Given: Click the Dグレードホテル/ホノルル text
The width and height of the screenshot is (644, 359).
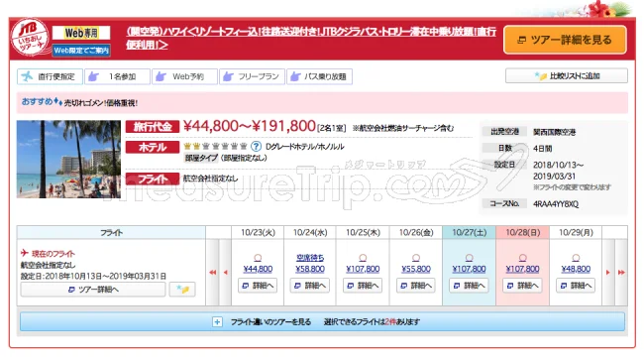Looking at the screenshot, I should (305, 147).
